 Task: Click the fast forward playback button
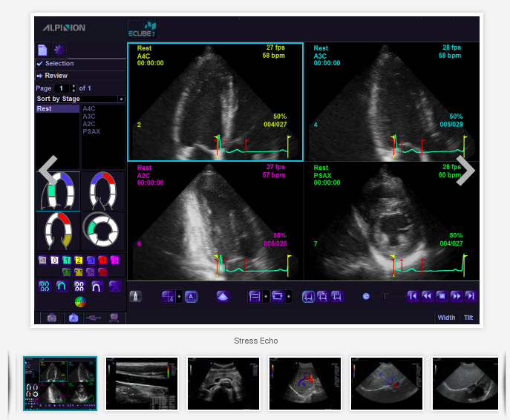click(457, 296)
